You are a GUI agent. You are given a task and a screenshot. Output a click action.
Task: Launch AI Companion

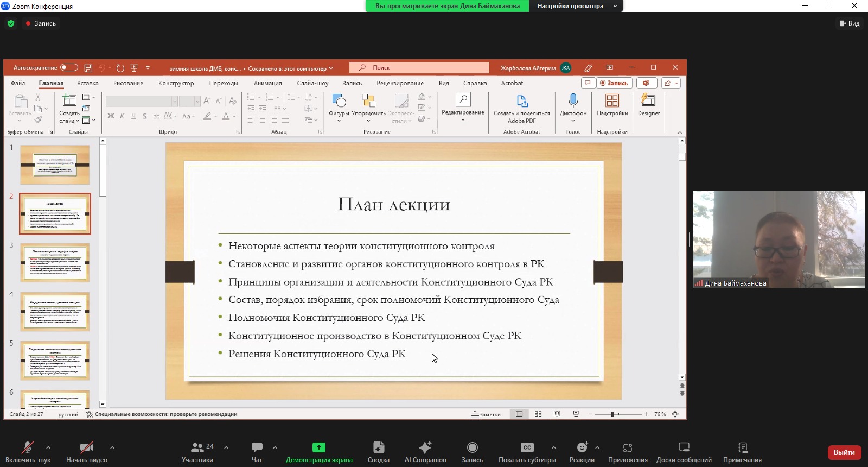(x=425, y=452)
